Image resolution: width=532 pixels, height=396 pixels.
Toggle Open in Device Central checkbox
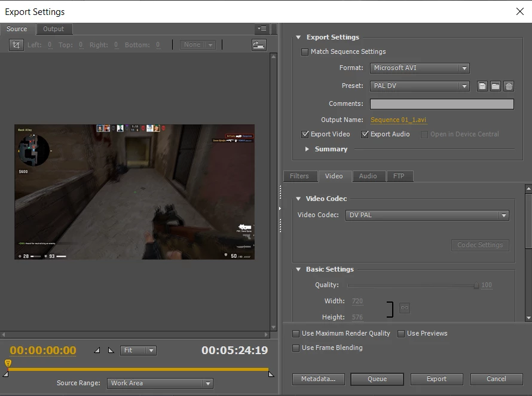click(x=424, y=135)
